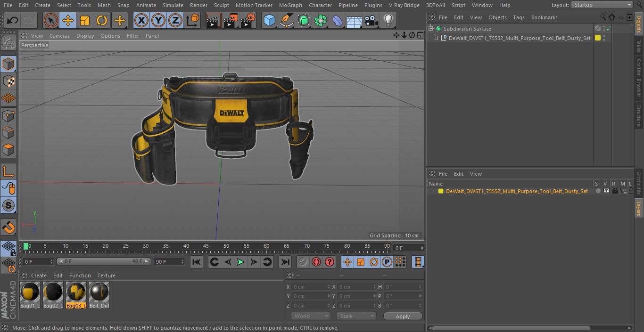
Task: Collapse the Subdivision Surface tree node
Action: 430,29
